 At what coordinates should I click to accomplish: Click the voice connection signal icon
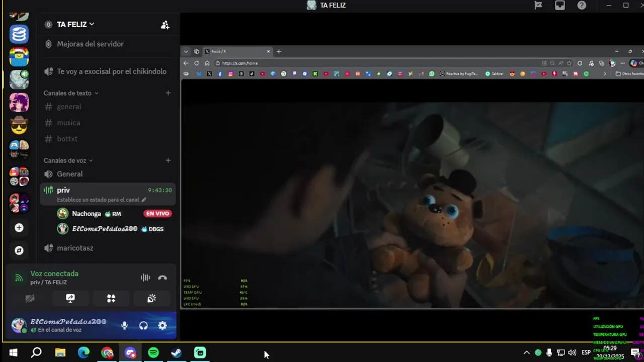pos(19,278)
